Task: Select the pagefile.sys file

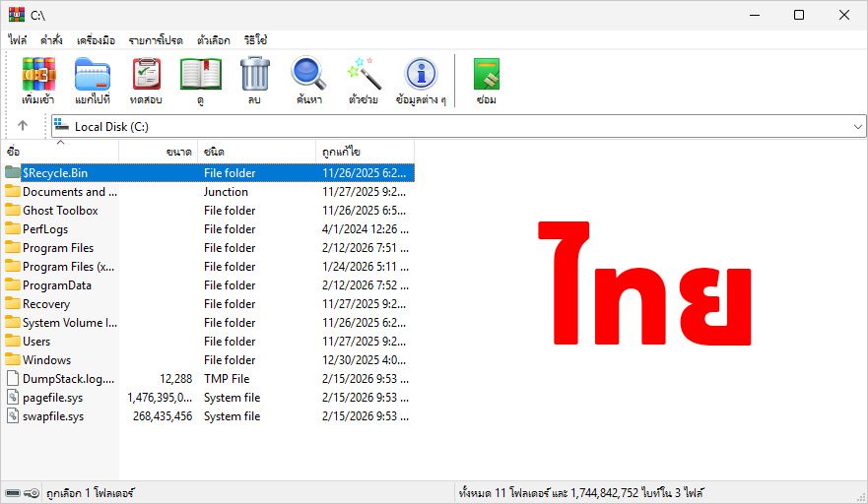Action: tap(53, 398)
